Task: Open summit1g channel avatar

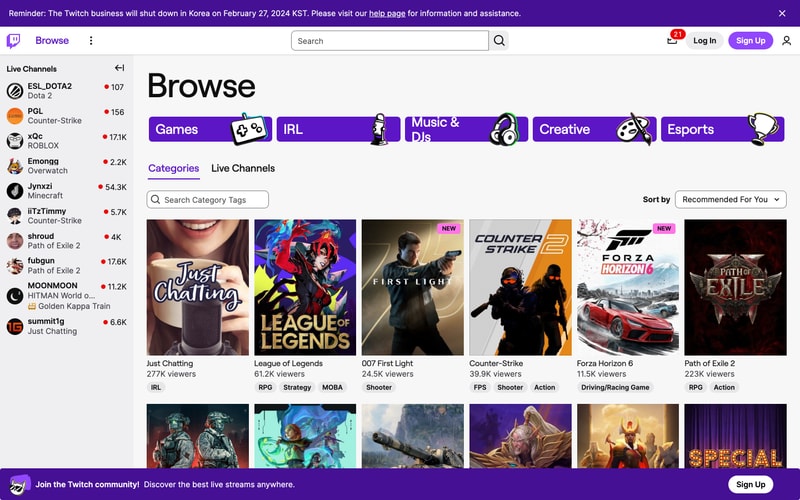Action: coord(15,327)
